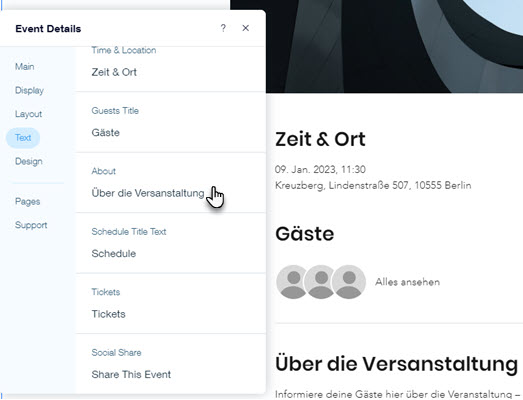Viewport: 523px width, 400px height.
Task: Switch to the Main tab
Action: point(25,66)
